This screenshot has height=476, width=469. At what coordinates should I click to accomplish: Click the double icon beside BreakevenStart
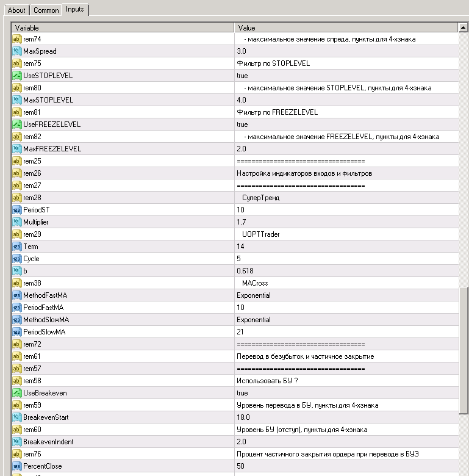point(17,417)
